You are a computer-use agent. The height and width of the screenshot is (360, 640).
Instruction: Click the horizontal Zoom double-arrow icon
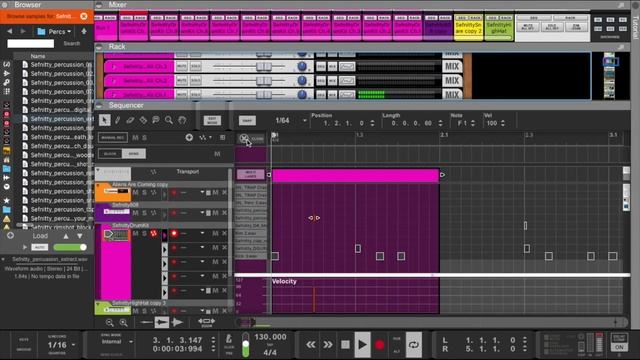coord(207,322)
